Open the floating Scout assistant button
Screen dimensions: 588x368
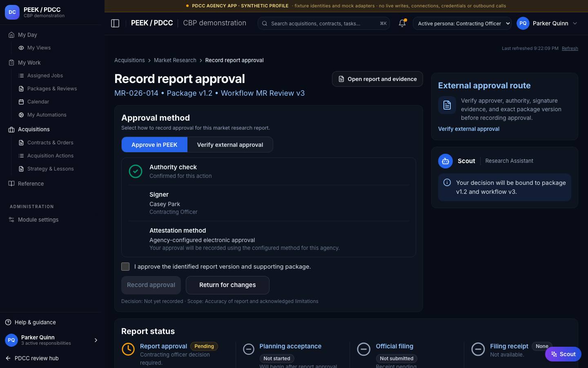pyautogui.click(x=563, y=354)
